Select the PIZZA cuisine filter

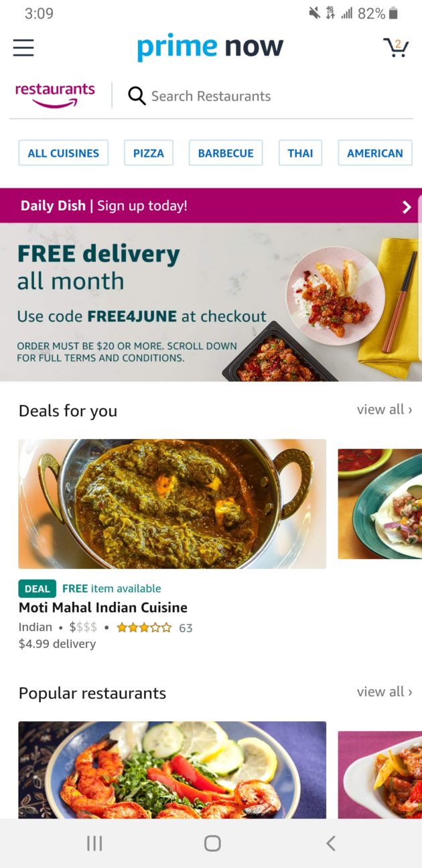(149, 153)
